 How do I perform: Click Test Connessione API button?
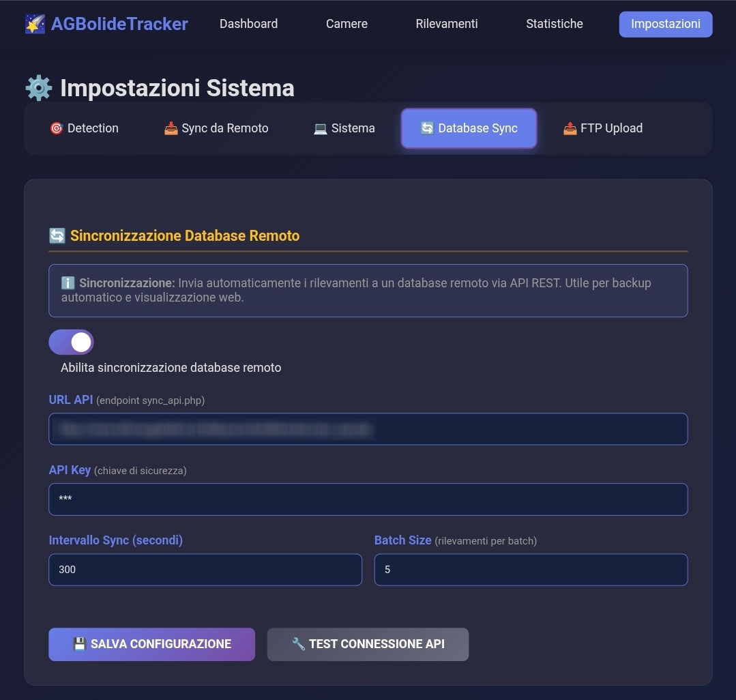click(x=368, y=644)
